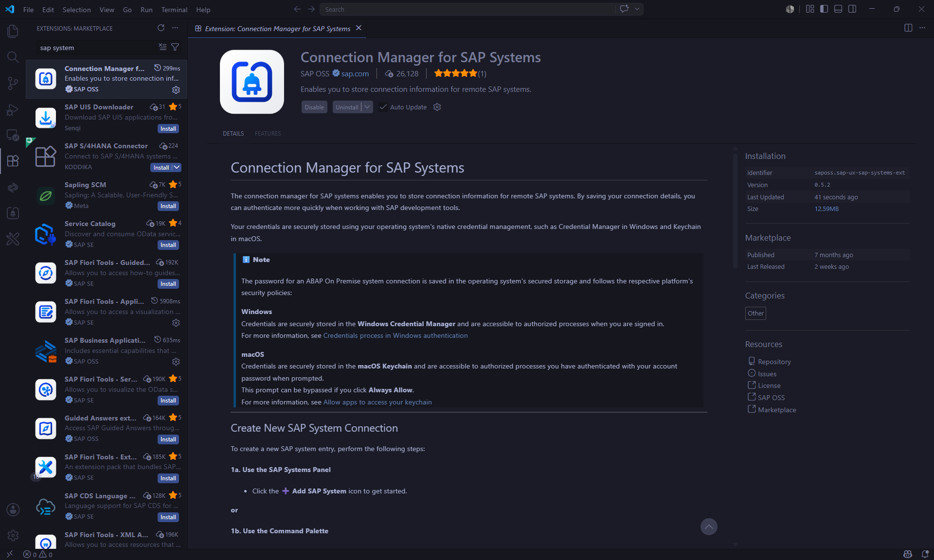Uninstall the Connection Manager extension
Image resolution: width=934 pixels, height=560 pixels.
pos(347,107)
